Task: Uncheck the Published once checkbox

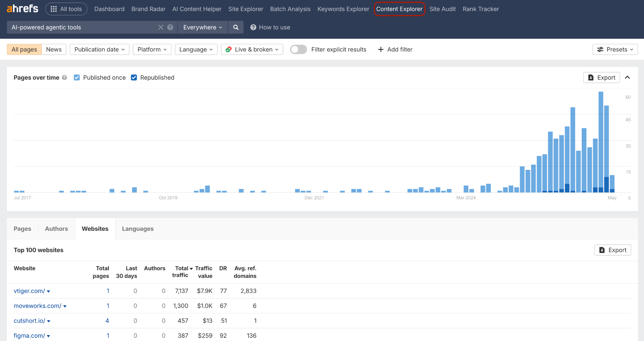Action: coord(77,78)
